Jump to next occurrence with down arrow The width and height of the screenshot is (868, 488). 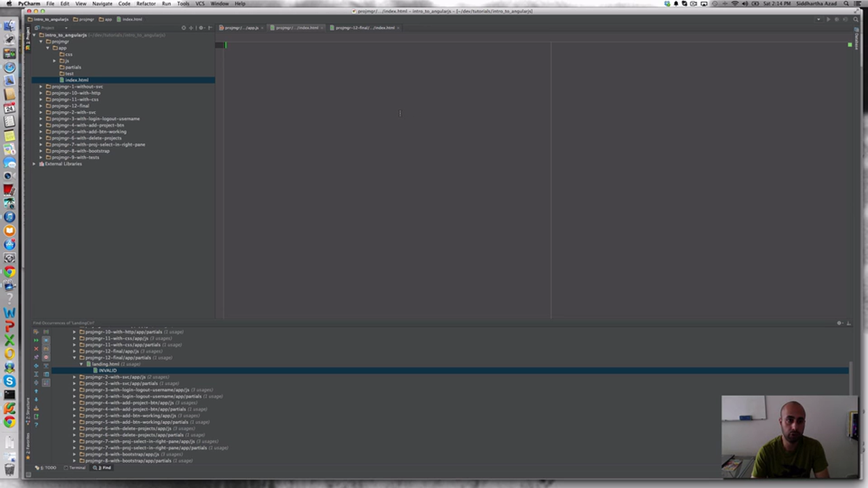click(37, 400)
